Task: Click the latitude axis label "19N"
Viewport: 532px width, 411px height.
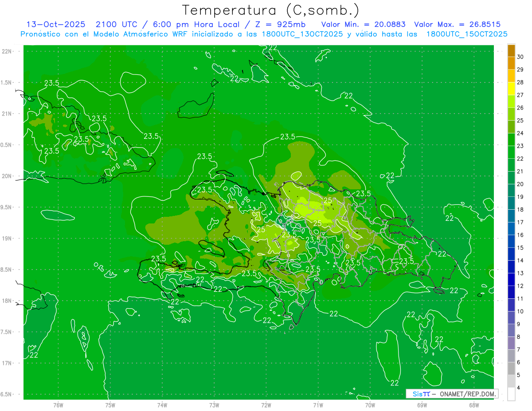Action: pyautogui.click(x=7, y=239)
